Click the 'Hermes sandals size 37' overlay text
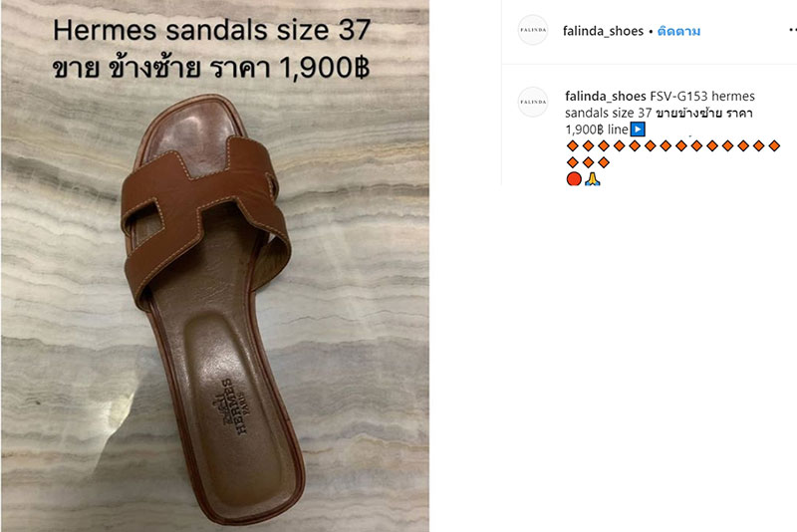The width and height of the screenshot is (797, 532). pyautogui.click(x=211, y=30)
